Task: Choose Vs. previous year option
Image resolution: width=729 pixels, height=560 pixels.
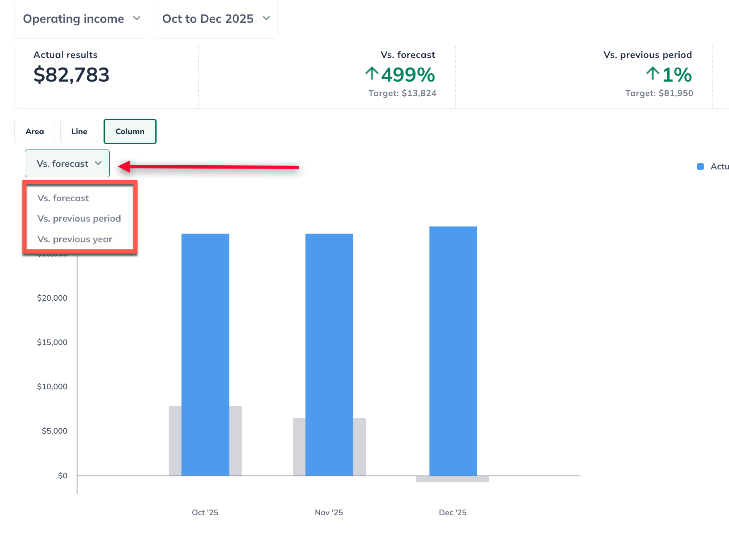Action: (x=75, y=239)
